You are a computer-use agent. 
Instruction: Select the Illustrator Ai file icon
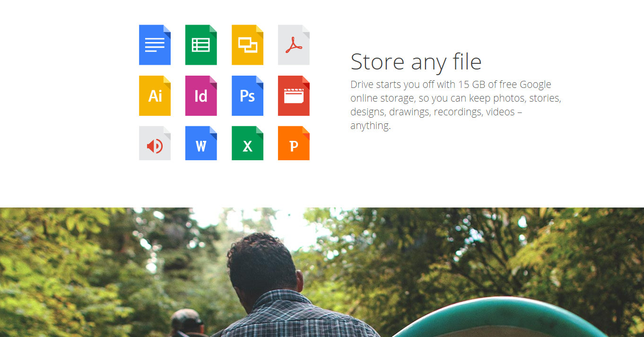(155, 96)
